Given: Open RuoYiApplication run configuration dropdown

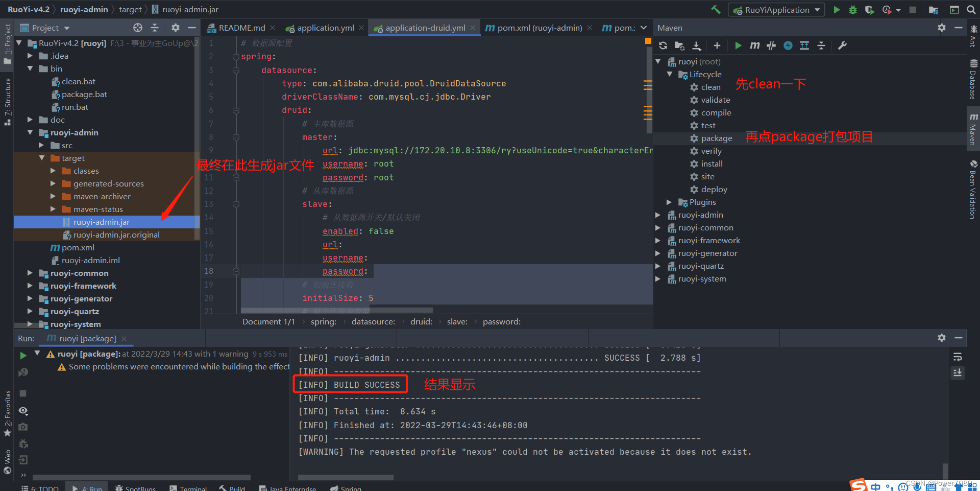Looking at the screenshot, I should (776, 10).
